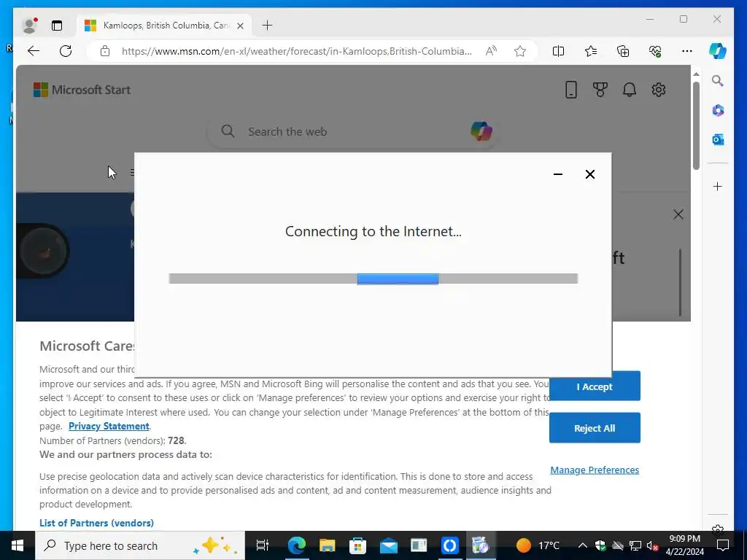Close the Connecting to the Internet dialog
This screenshot has height=560, width=747.
pyautogui.click(x=589, y=174)
